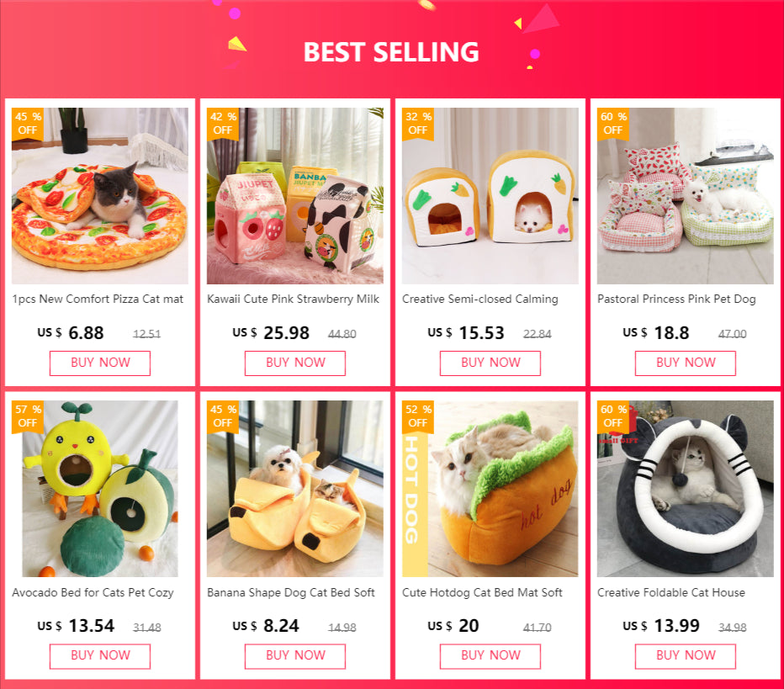This screenshot has height=689, width=784.
Task: Click BUY NOW under Pastoral Princess Pink bed
Action: (686, 363)
